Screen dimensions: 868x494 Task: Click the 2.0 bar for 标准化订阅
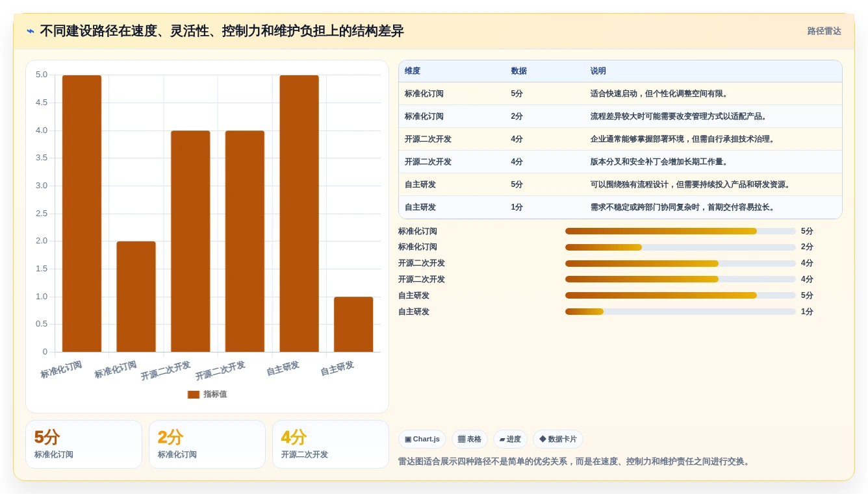pyautogui.click(x=136, y=297)
